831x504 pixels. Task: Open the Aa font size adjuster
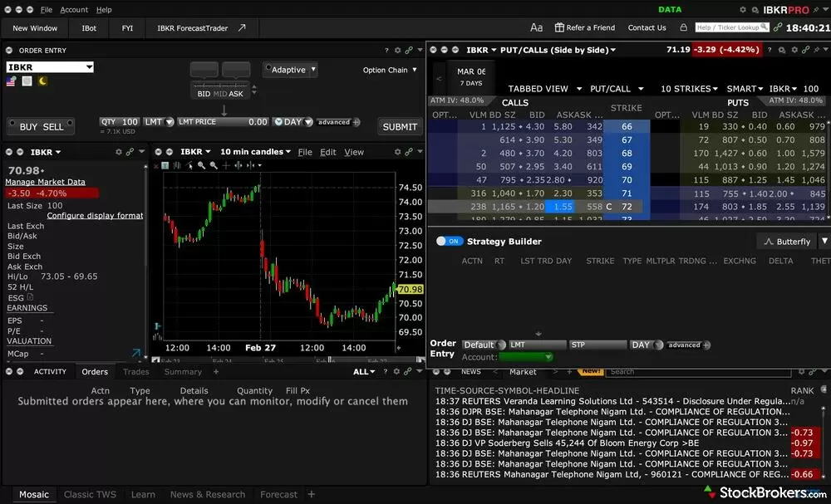(x=536, y=27)
